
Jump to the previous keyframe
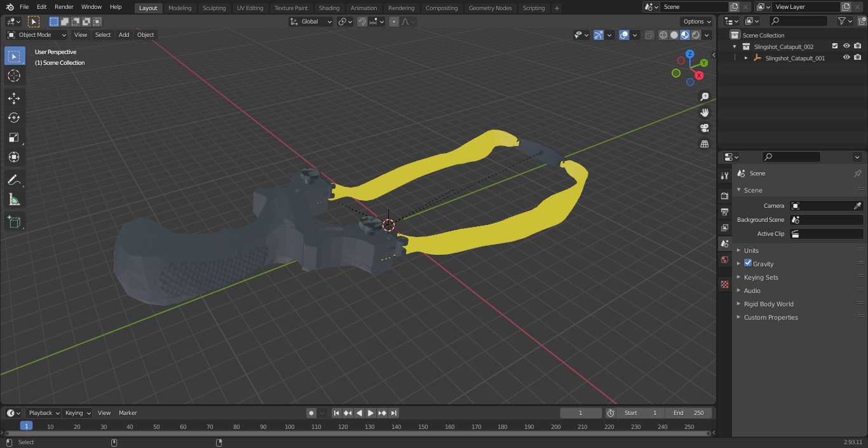[348, 413]
